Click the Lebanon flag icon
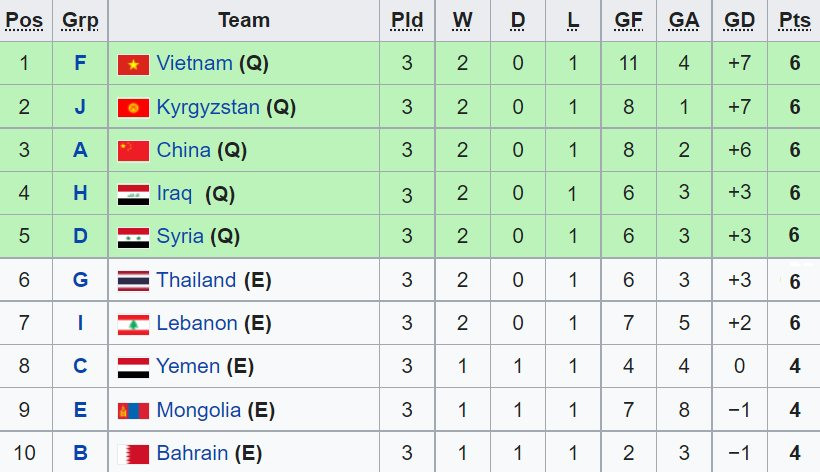The height and width of the screenshot is (472, 820). coord(133,323)
